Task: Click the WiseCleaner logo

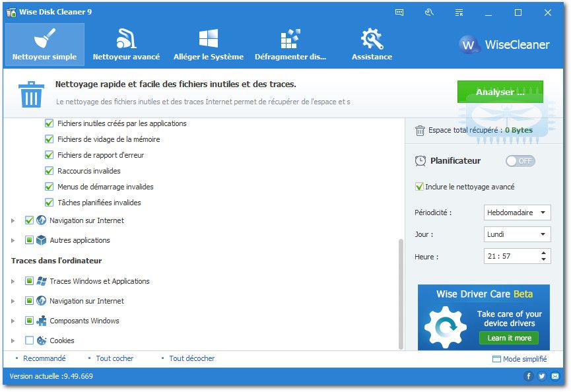Action: pos(504,45)
